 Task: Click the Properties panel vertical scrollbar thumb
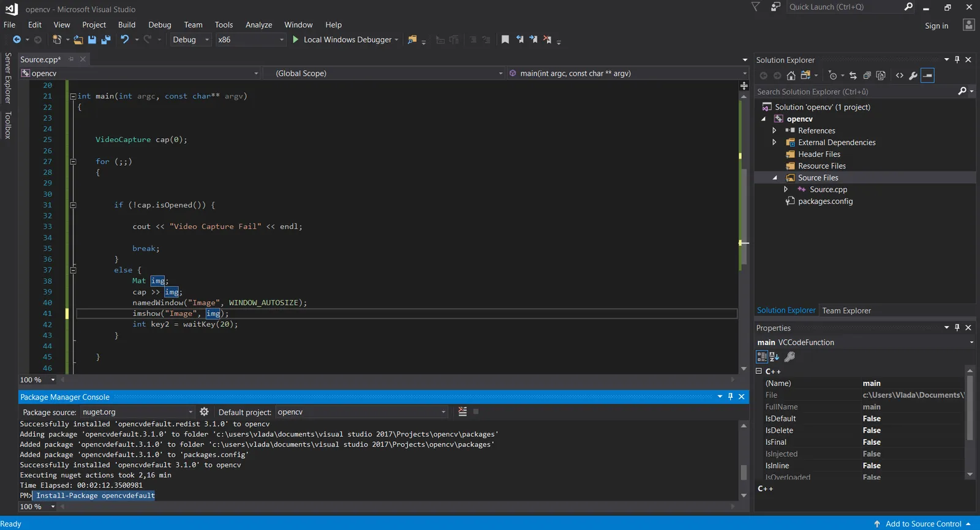pyautogui.click(x=970, y=408)
